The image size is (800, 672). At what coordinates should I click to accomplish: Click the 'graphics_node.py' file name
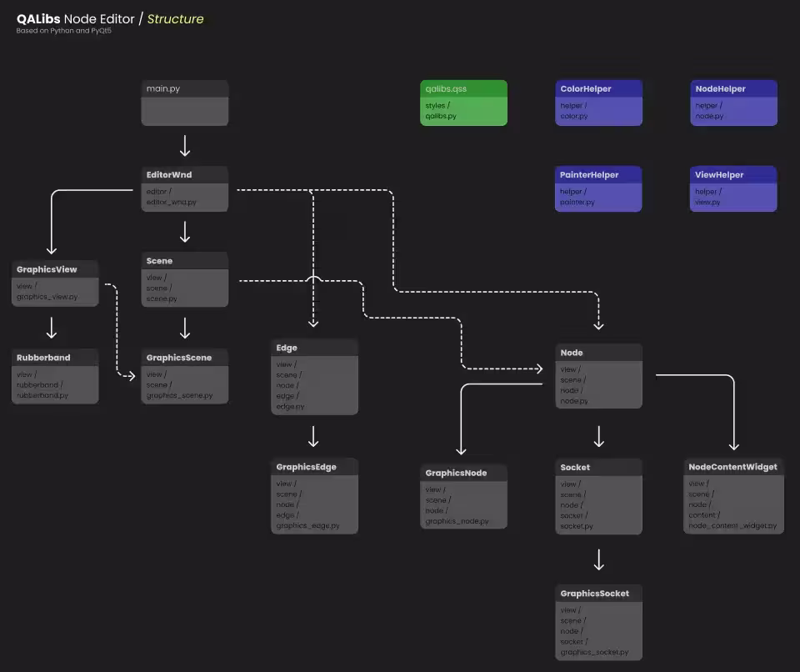457,521
